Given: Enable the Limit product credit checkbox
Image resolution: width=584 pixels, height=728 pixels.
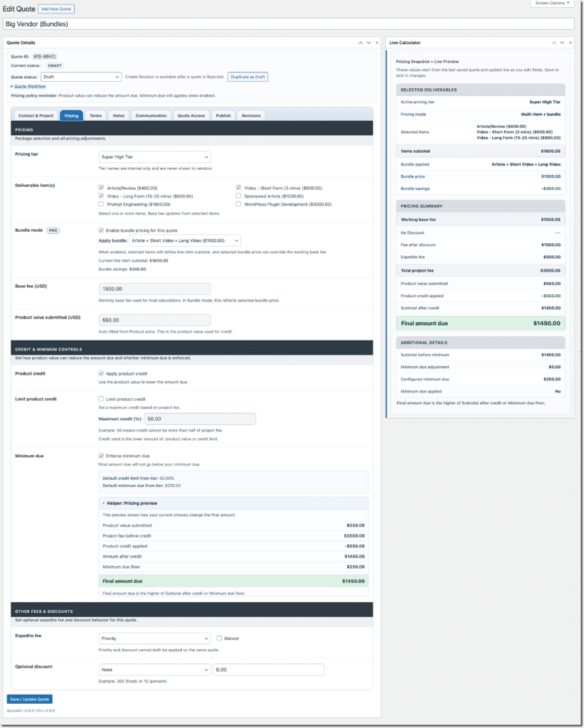Looking at the screenshot, I should click(100, 399).
